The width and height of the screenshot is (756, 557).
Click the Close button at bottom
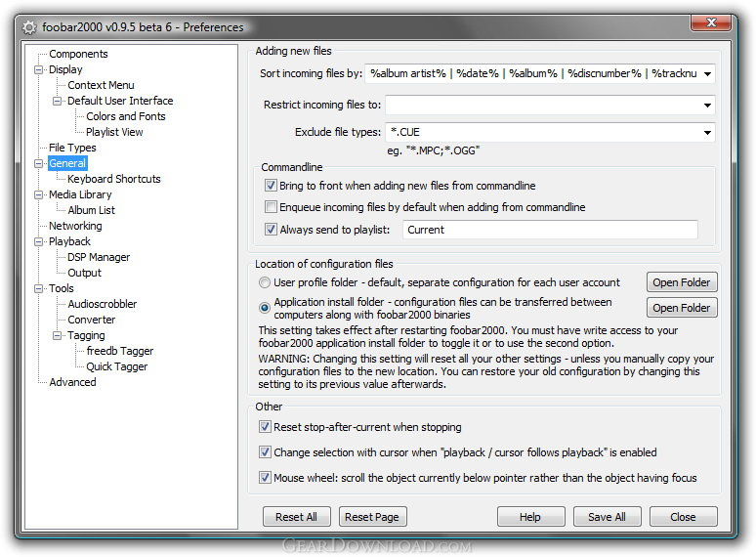pyautogui.click(x=683, y=517)
